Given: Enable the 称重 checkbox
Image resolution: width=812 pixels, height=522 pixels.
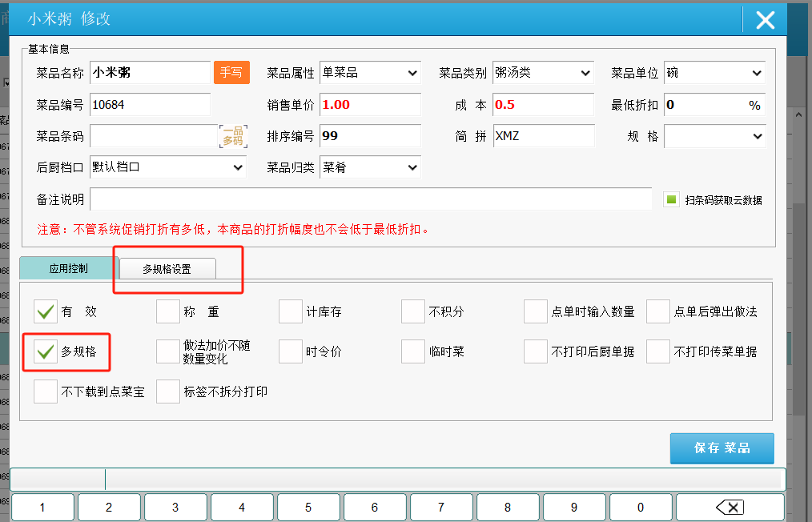Looking at the screenshot, I should click(168, 311).
